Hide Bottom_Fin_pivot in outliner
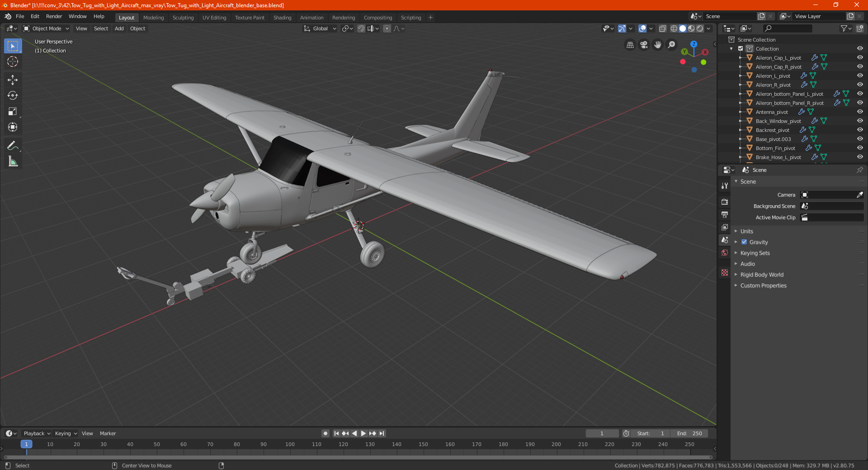 click(860, 148)
